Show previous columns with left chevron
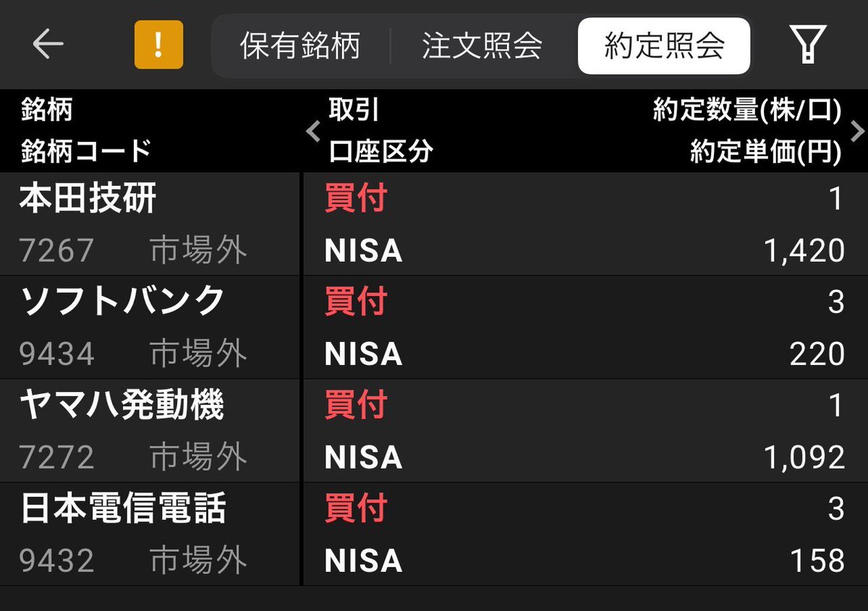868x611 pixels. pyautogui.click(x=313, y=132)
